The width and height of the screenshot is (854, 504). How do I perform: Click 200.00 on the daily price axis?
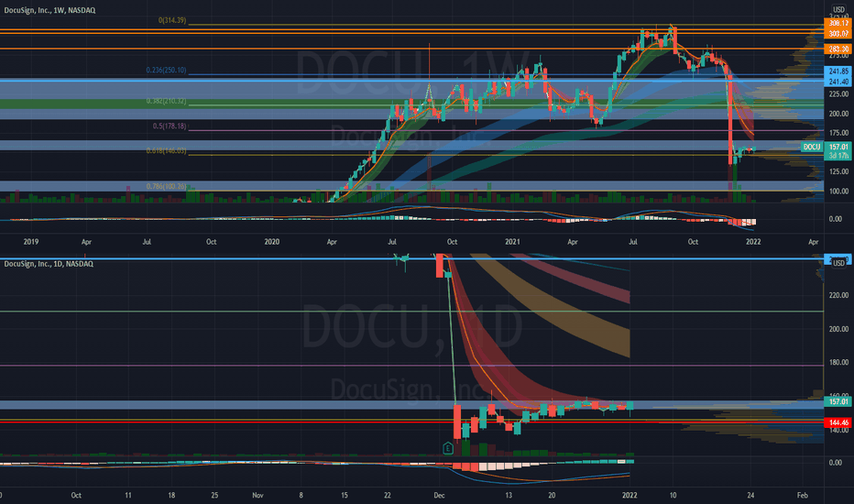(838, 329)
